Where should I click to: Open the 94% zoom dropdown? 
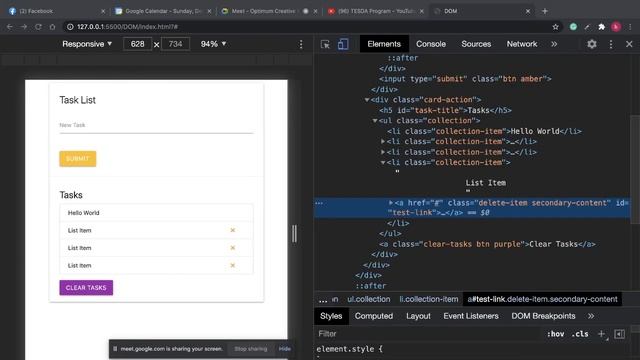coord(213,44)
